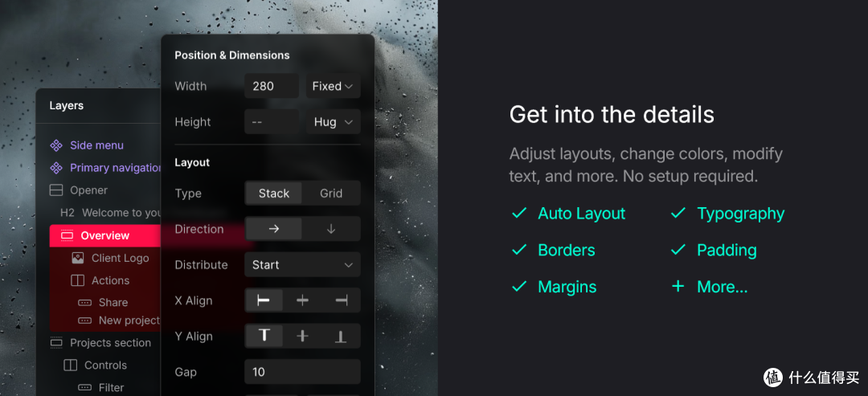This screenshot has height=396, width=868.
Task: Click the Width value field 280
Action: [x=272, y=86]
